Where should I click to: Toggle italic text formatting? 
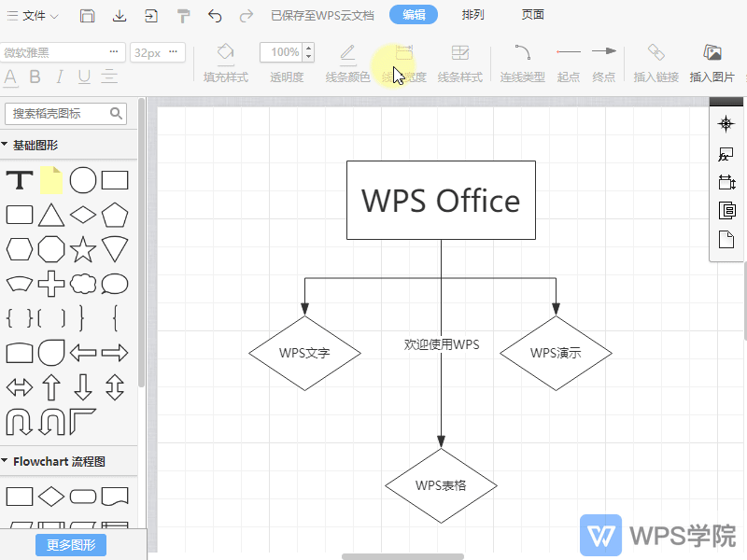pos(60,77)
